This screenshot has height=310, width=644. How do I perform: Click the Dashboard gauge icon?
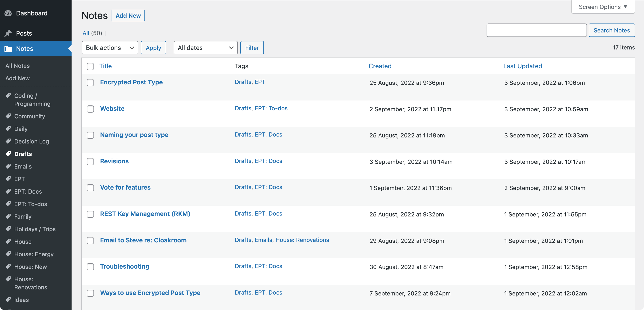coord(8,13)
